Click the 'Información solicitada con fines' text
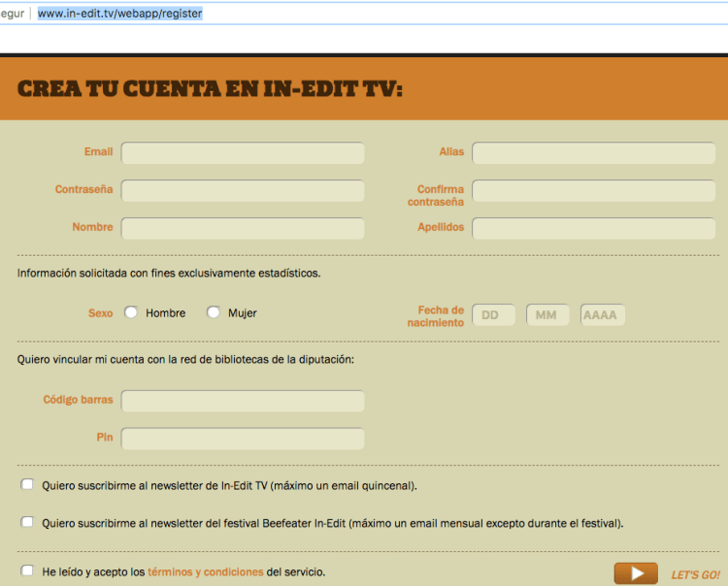Image resolution: width=728 pixels, height=586 pixels. (169, 273)
